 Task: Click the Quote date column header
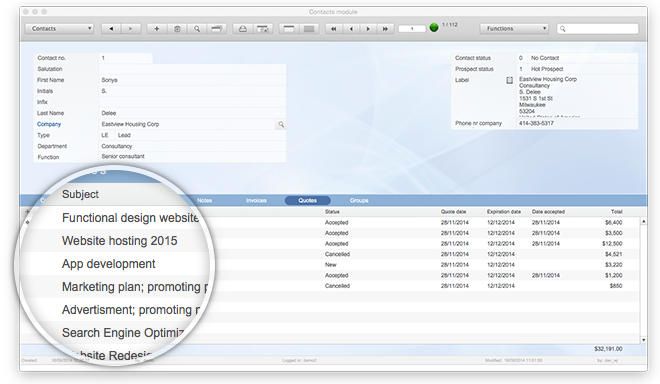coord(453,212)
